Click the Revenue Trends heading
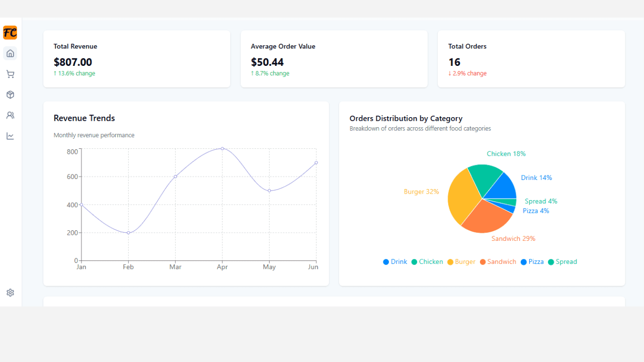This screenshot has width=644, height=362. [x=85, y=118]
